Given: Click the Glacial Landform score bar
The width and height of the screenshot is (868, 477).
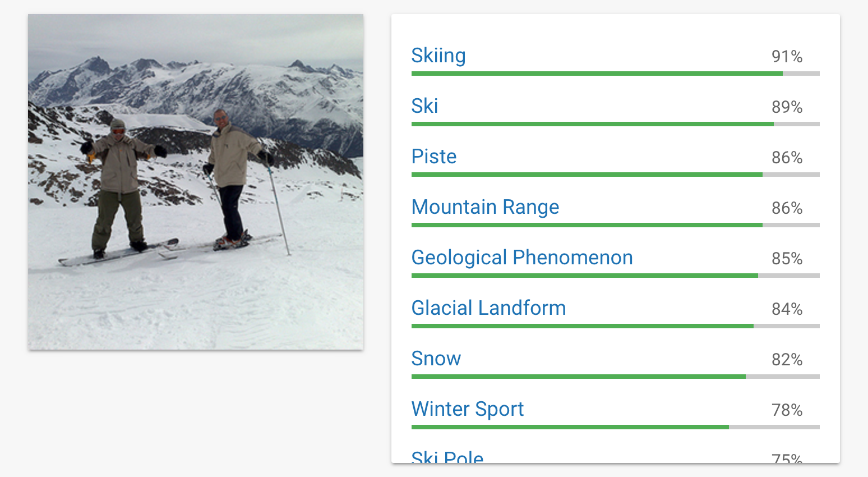Looking at the screenshot, I should (x=615, y=326).
